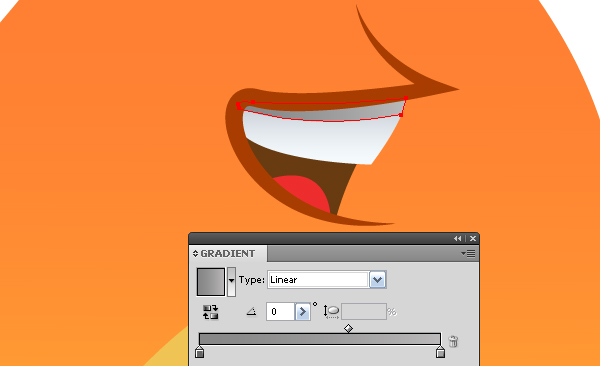Cycle panel view using Gradient tab arrows
The width and height of the screenshot is (600, 366).
195,253
